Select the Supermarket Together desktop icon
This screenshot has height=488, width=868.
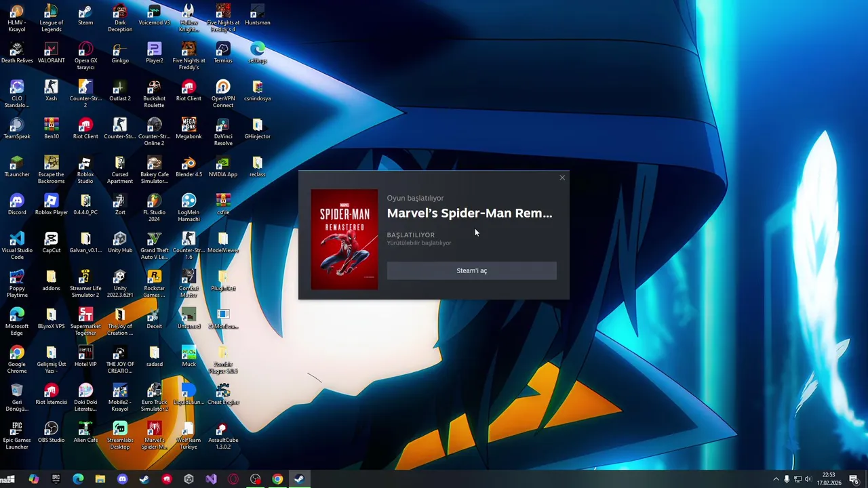tap(85, 322)
